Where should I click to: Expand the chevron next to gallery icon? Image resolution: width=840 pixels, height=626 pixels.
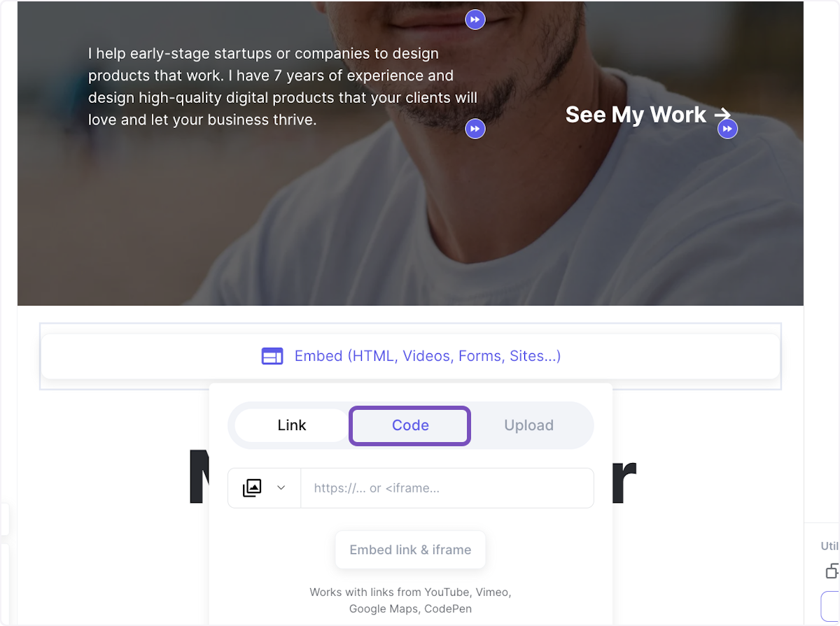point(281,488)
